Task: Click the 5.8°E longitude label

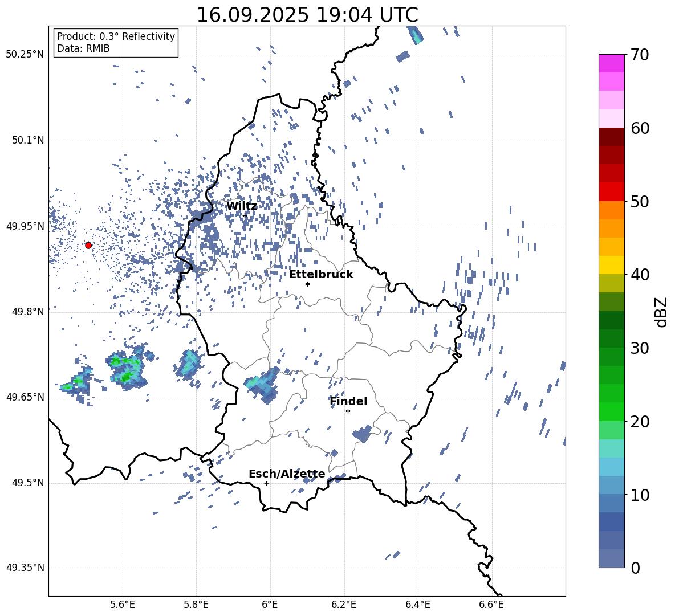Action: pos(196,605)
